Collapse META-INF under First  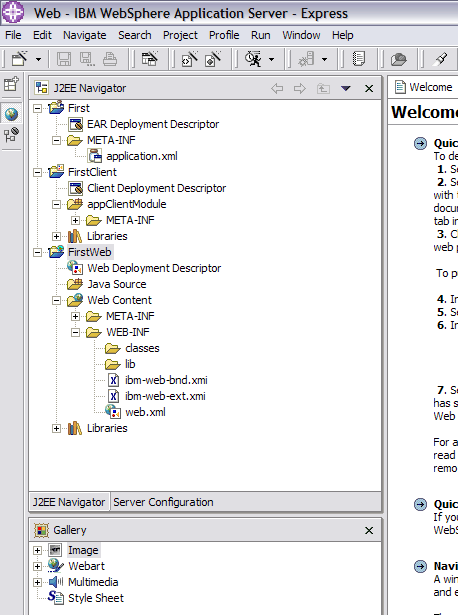click(x=56, y=140)
